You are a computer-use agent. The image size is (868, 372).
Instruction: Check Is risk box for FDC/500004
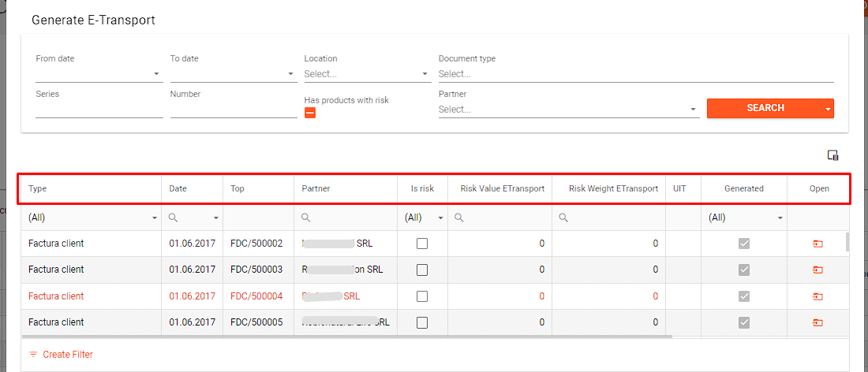(x=422, y=296)
